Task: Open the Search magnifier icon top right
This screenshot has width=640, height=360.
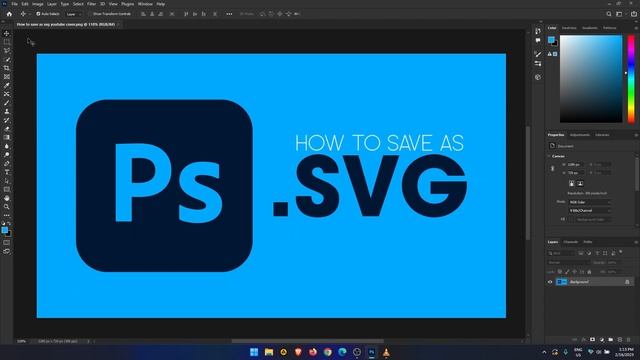Action: pos(609,14)
